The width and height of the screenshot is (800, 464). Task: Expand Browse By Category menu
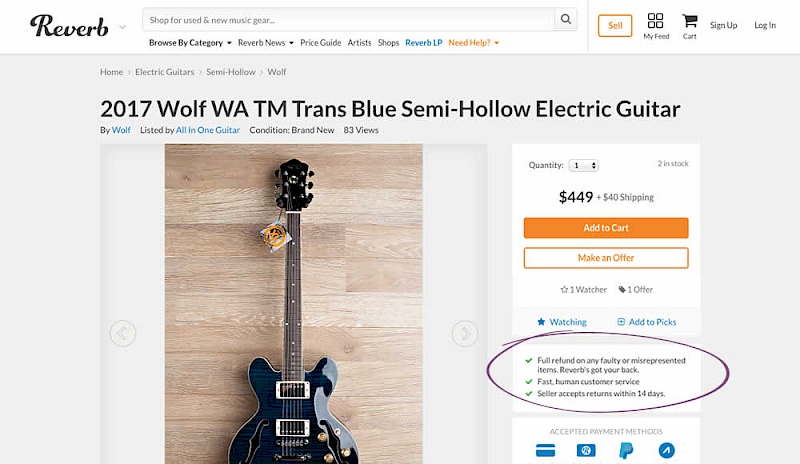(190, 43)
